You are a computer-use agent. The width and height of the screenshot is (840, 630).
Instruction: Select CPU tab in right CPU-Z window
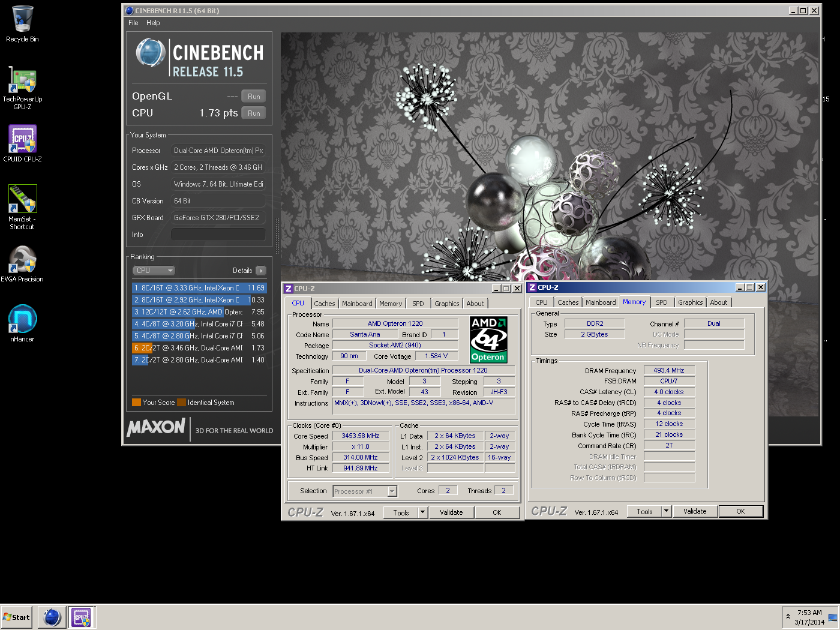541,302
